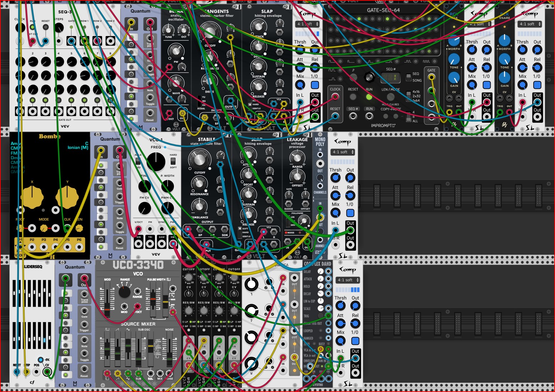This screenshot has height=392, width=555.
Task: Click the Reset jack on Quantum beside SLIDERSEQ
Action: [x=84, y=369]
